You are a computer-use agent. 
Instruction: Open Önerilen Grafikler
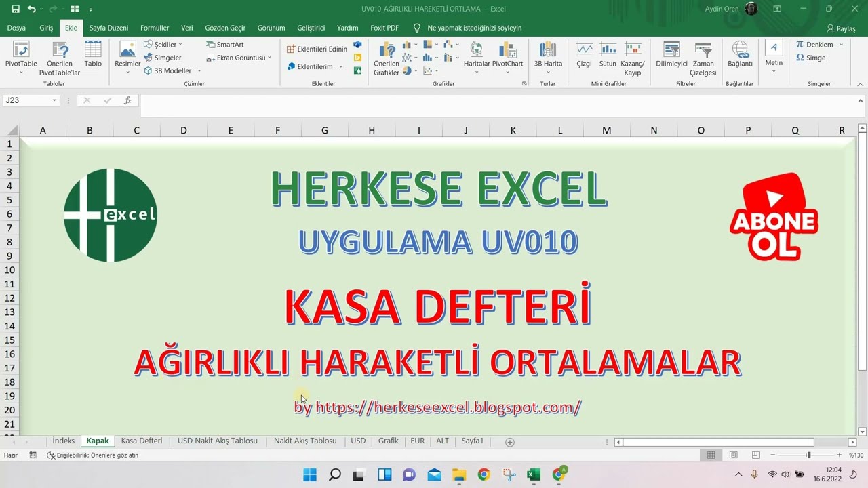coord(387,58)
